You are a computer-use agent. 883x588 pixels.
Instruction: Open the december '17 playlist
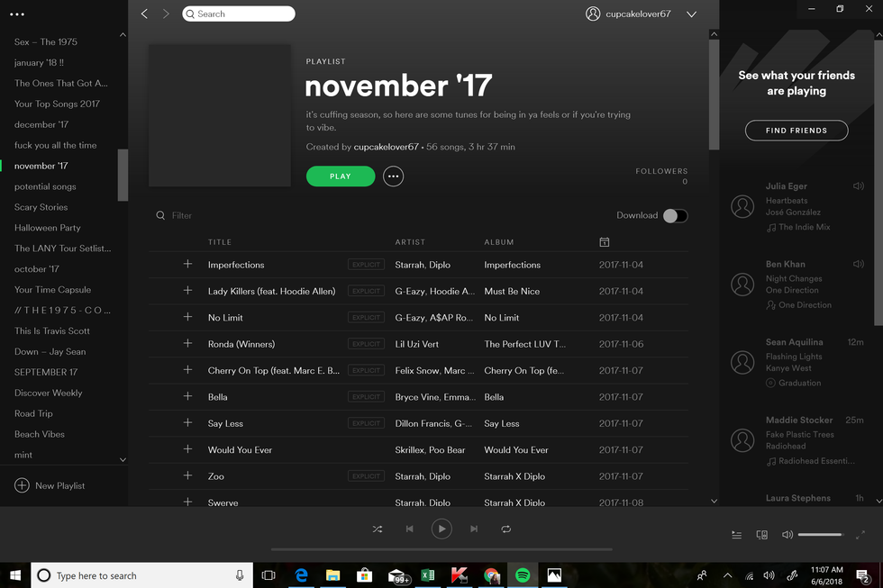coord(41,124)
